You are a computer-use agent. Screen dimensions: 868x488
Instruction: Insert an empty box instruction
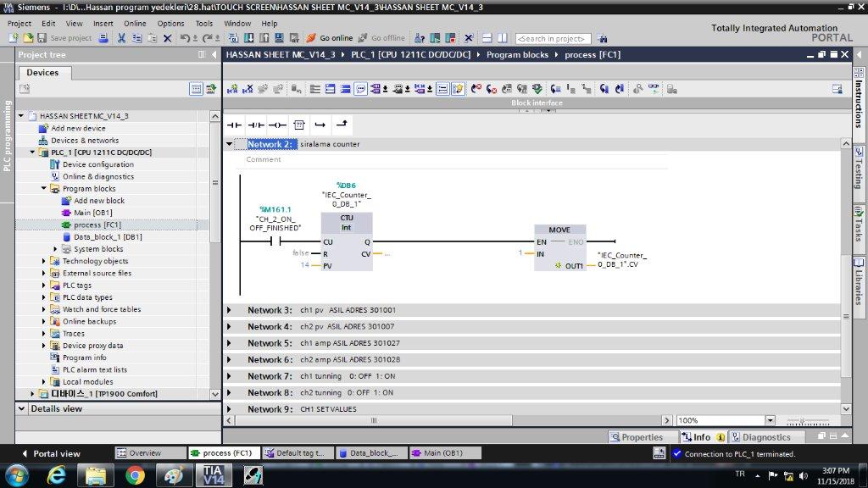[x=299, y=125]
